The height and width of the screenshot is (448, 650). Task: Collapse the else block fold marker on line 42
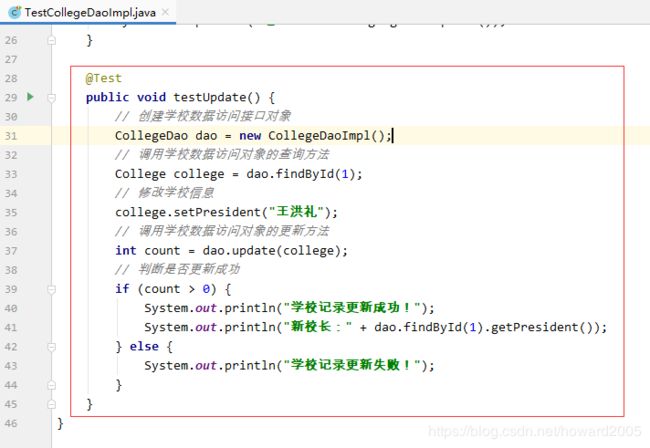click(52, 347)
